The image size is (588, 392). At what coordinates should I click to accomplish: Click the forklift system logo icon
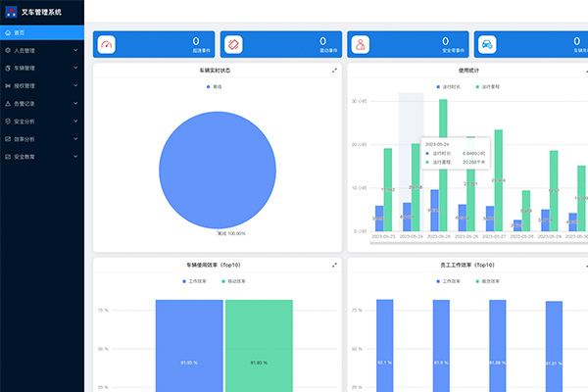11,12
